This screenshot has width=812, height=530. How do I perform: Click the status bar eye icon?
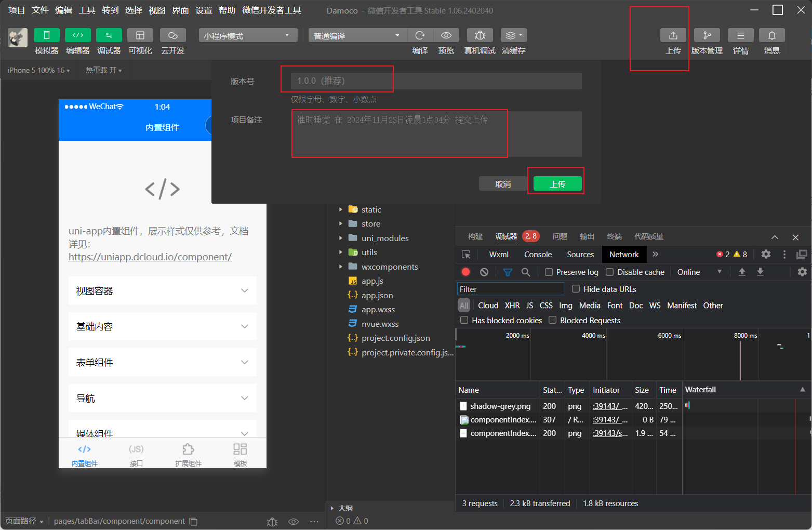(x=294, y=521)
